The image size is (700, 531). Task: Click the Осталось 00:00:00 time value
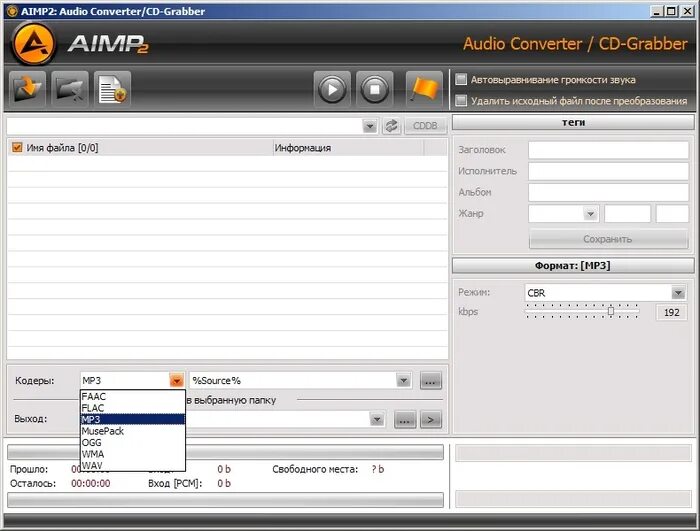pos(91,483)
